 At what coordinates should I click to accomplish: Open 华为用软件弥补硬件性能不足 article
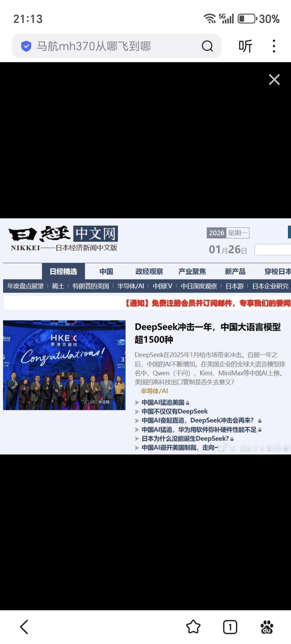[x=199, y=430]
